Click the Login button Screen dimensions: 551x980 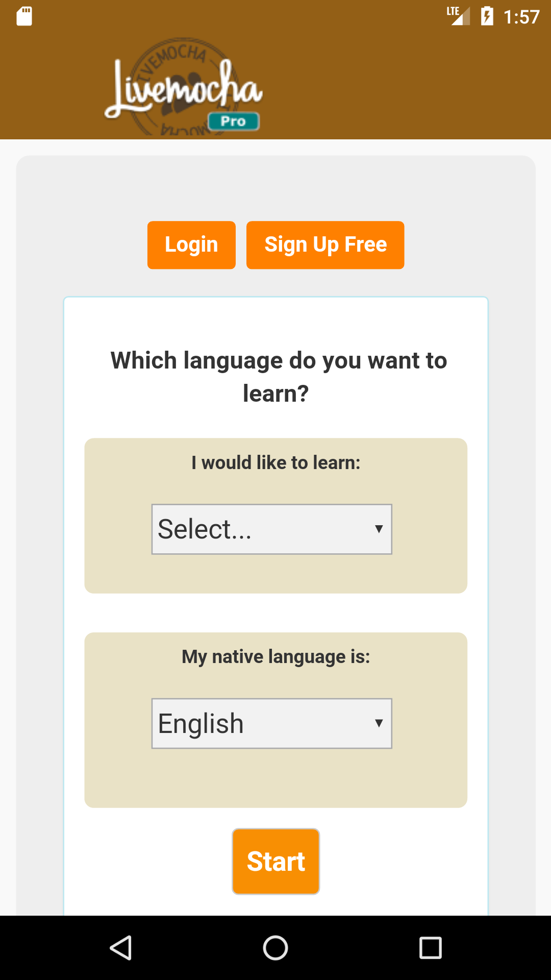[191, 244]
